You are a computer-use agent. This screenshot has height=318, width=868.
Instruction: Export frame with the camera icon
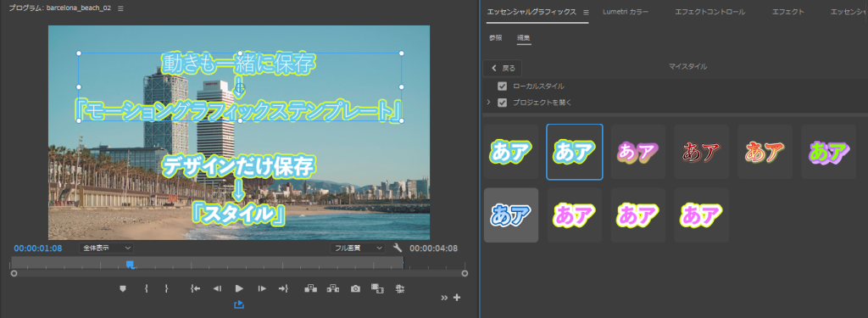tap(355, 288)
